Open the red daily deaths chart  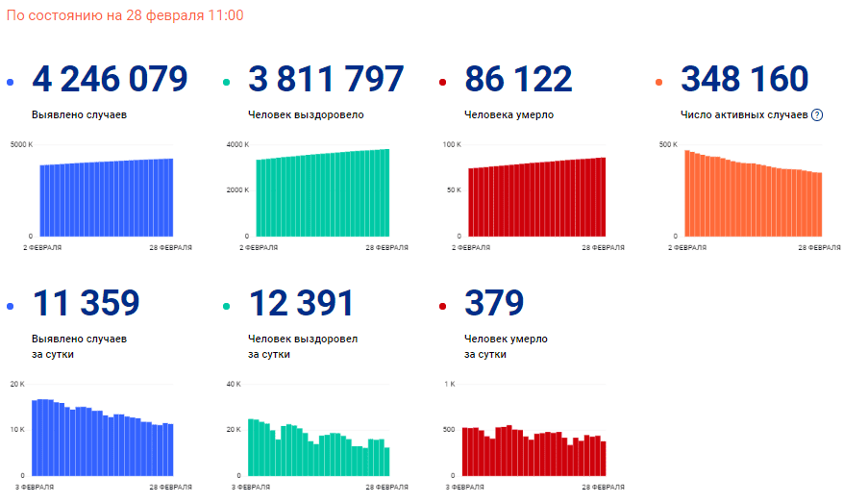click(533, 452)
